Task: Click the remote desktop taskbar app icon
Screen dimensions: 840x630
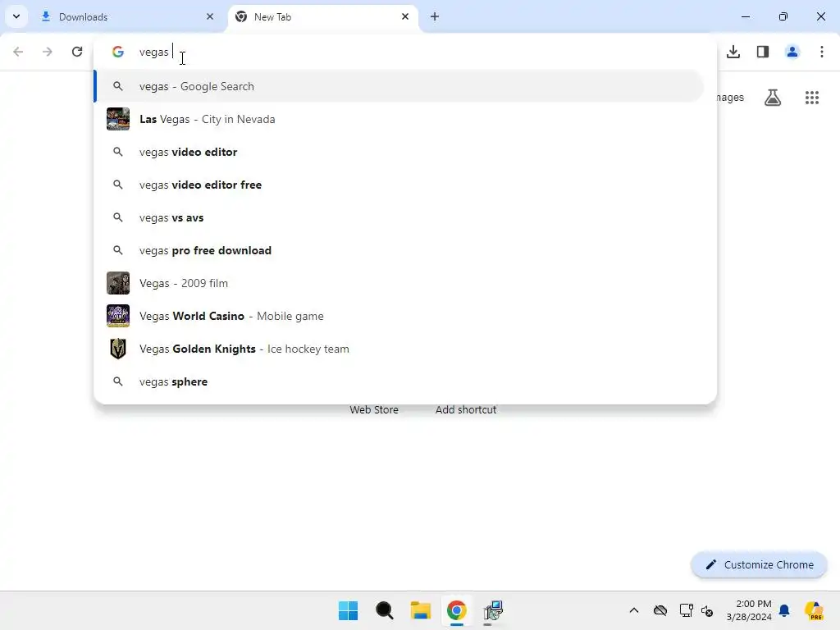Action: [493, 610]
